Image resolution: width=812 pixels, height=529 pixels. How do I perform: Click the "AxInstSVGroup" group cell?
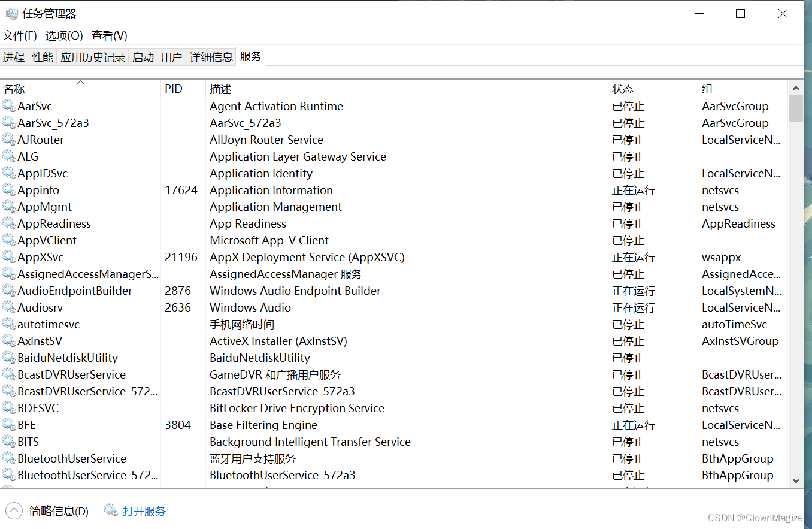740,341
